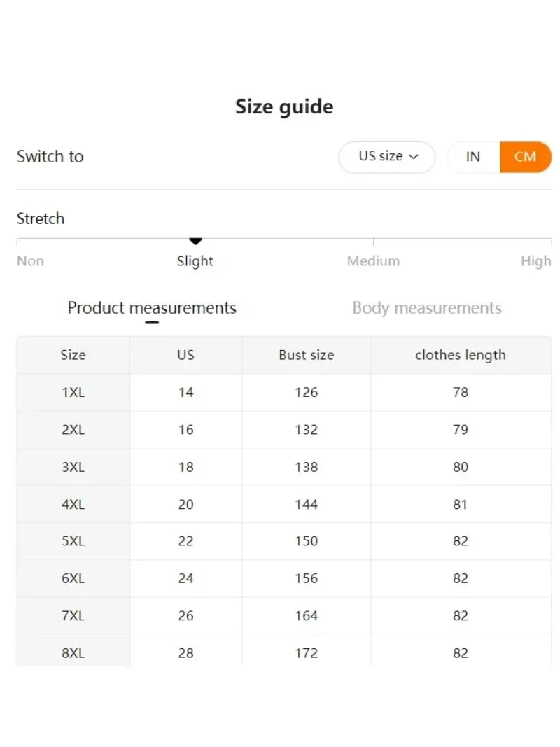
Task: Click the clothes length column header
Action: tap(460, 355)
